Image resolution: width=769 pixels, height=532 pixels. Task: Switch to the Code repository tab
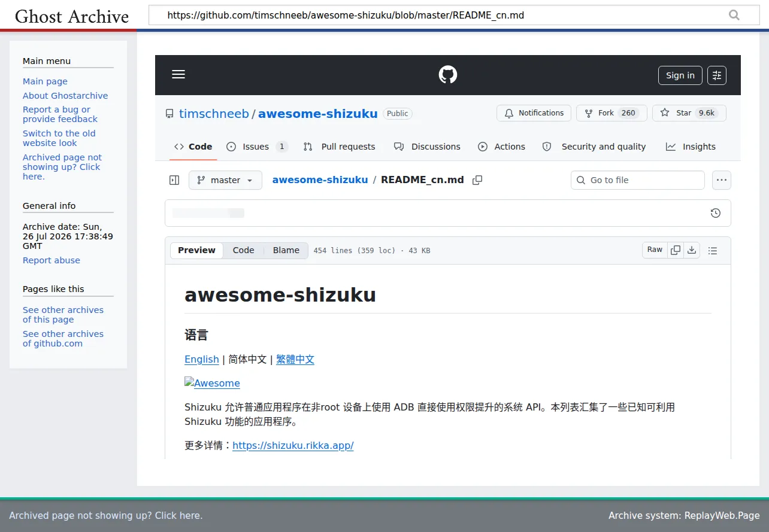pos(193,147)
